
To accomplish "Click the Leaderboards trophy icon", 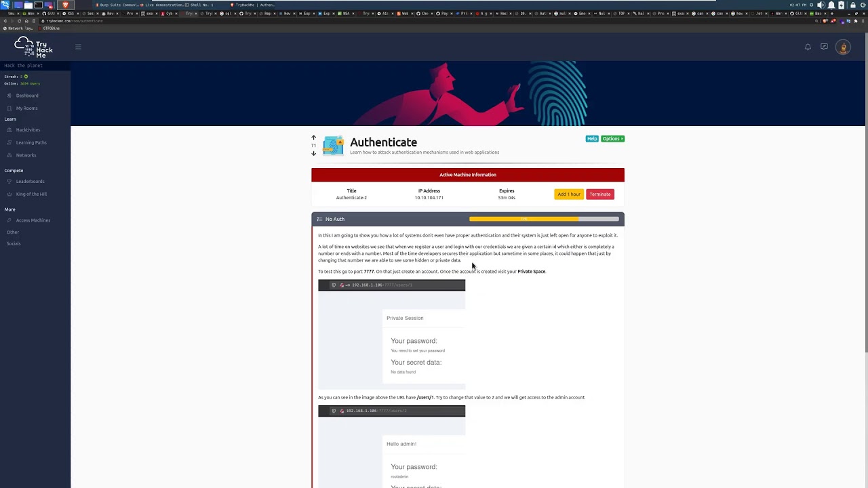I will pos(9,182).
